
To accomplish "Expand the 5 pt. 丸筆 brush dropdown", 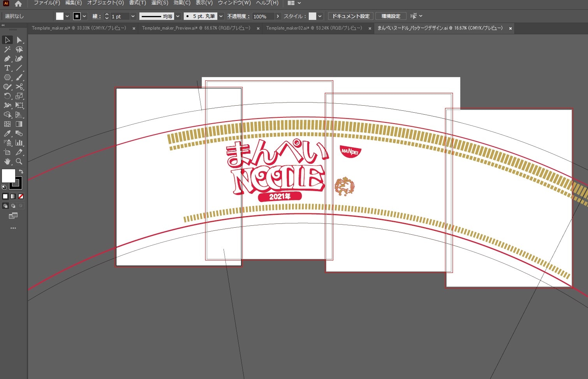I will click(x=221, y=16).
